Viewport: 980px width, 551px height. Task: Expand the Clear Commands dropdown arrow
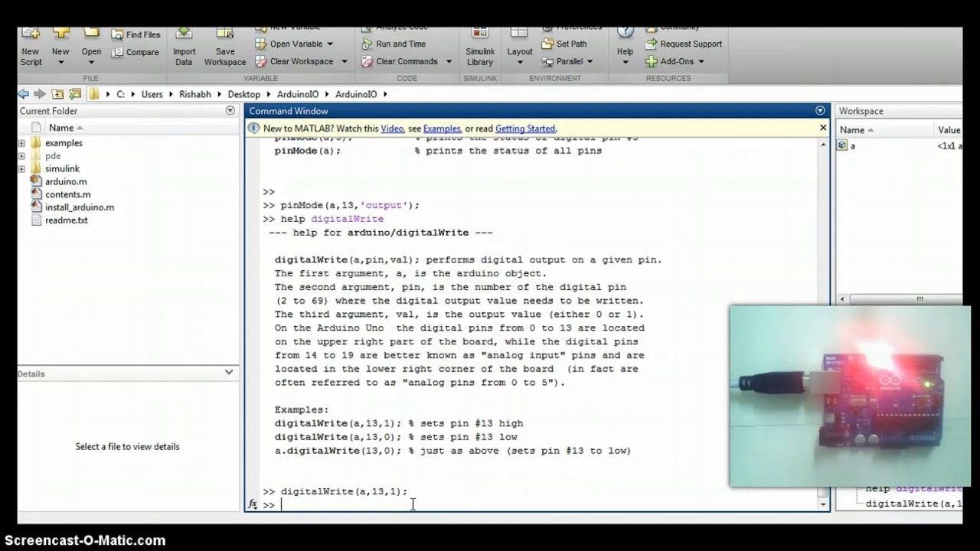click(449, 62)
